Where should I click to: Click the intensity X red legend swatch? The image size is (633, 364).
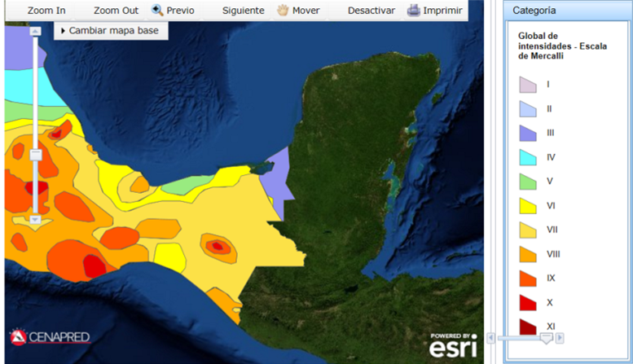point(528,303)
